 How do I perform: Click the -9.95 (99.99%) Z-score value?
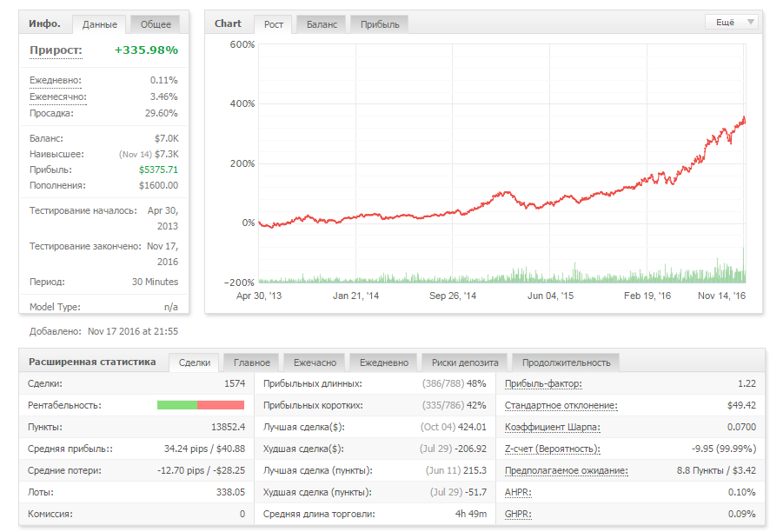click(723, 449)
